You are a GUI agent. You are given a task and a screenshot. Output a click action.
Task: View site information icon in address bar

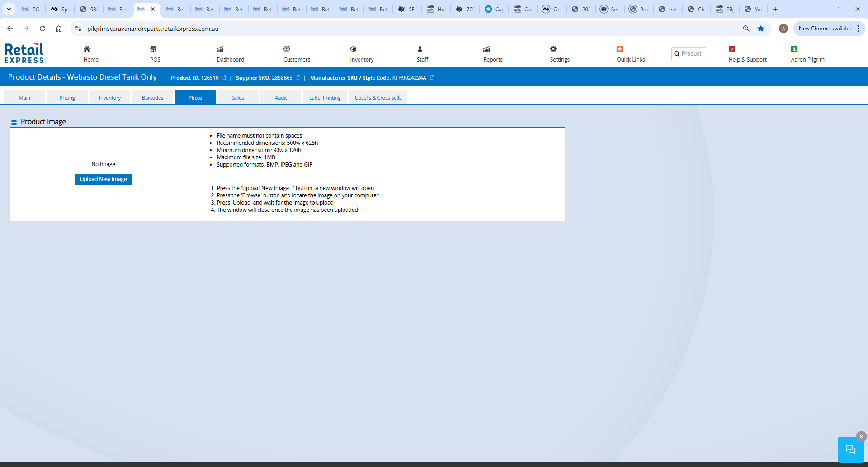click(x=78, y=29)
